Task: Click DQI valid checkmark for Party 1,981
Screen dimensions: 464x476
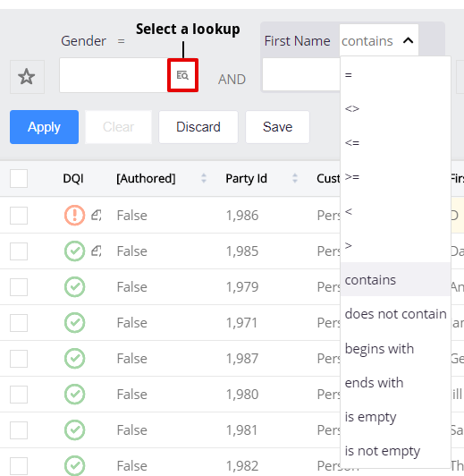Action: pos(74,429)
